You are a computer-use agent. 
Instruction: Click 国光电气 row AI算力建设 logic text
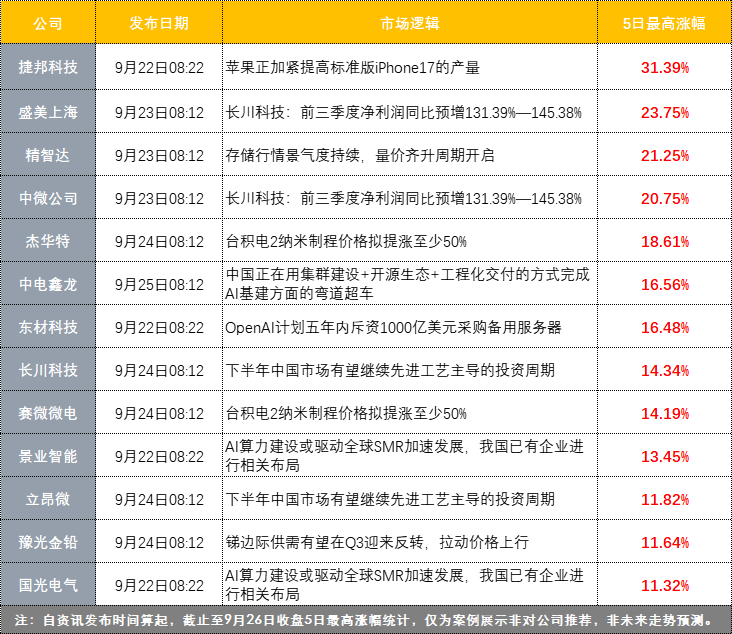[404, 585]
